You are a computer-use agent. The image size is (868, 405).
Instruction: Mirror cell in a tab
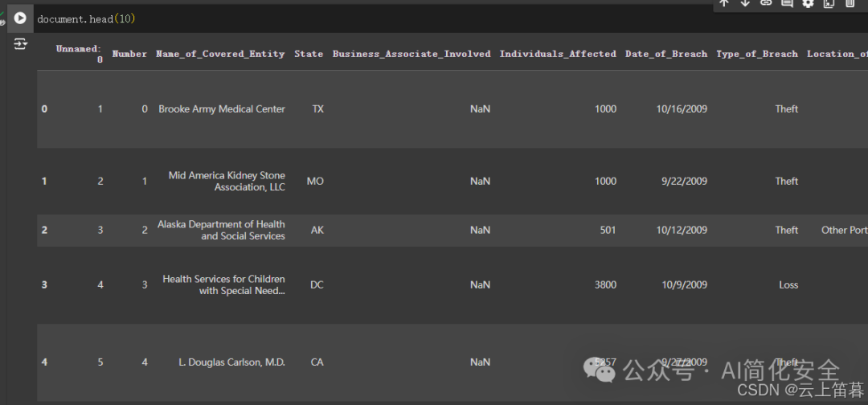pyautogui.click(x=829, y=2)
